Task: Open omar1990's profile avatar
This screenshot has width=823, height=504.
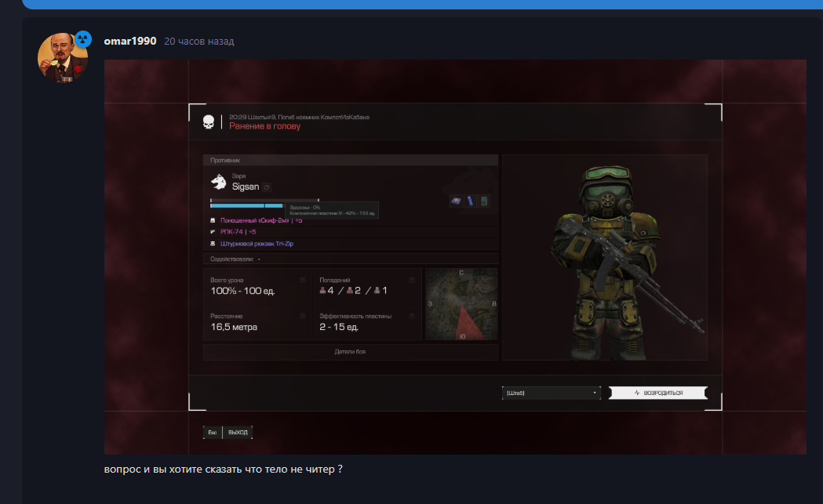Action: pos(63,58)
